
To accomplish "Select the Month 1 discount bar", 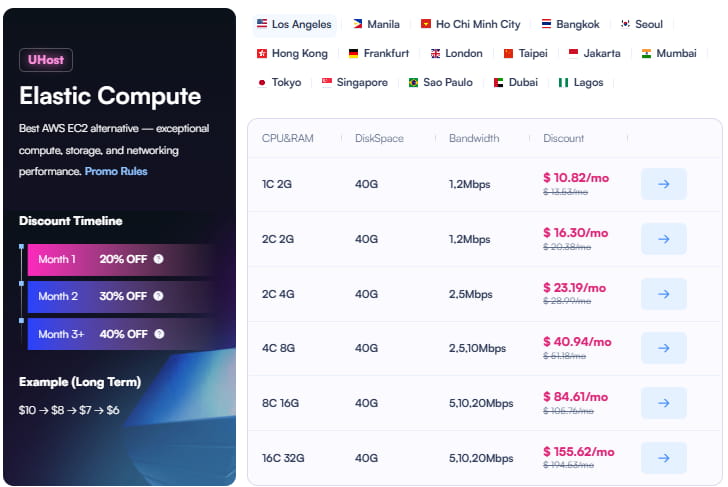I will 115,259.
